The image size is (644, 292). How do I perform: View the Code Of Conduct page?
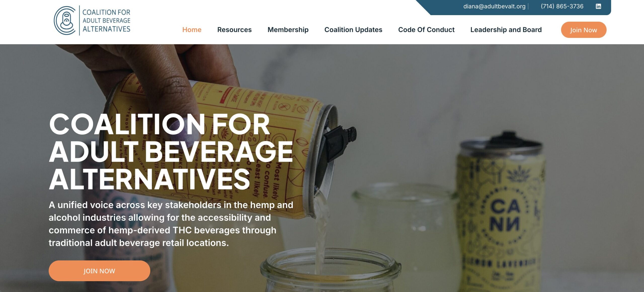tap(426, 30)
